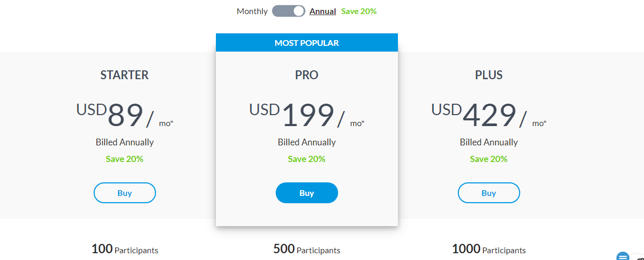Click the STARTER plan heading
Screen dimensions: 644x260
pos(125,75)
